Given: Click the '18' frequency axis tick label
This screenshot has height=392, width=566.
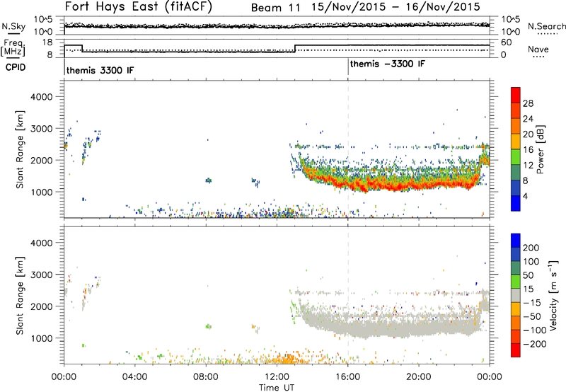Looking at the screenshot, I should point(47,42).
